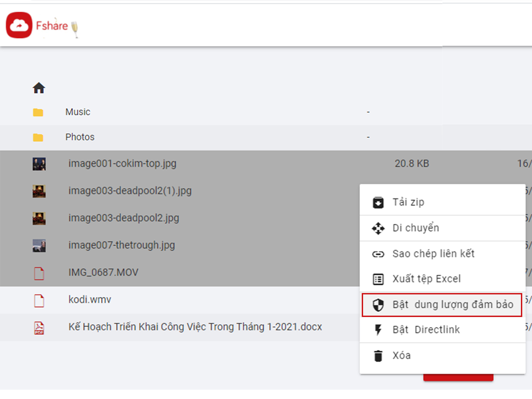Choose Bật Directlink from context menu
This screenshot has height=399, width=532.
[x=426, y=330]
